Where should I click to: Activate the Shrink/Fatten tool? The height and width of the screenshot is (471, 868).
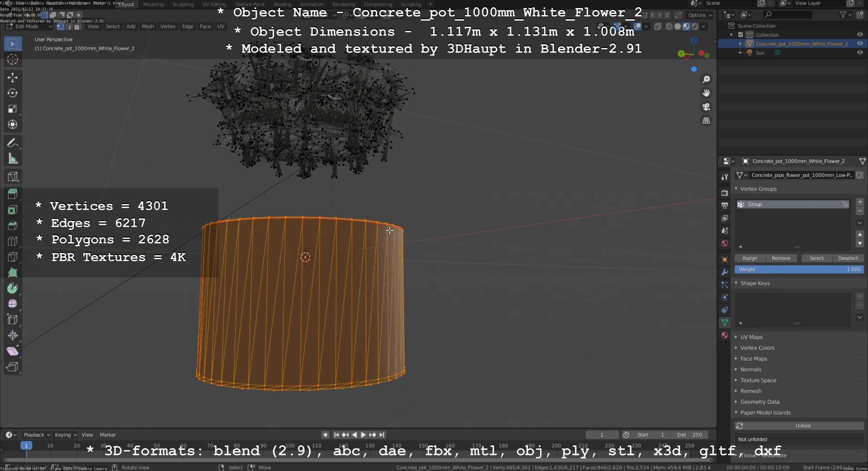(13, 335)
